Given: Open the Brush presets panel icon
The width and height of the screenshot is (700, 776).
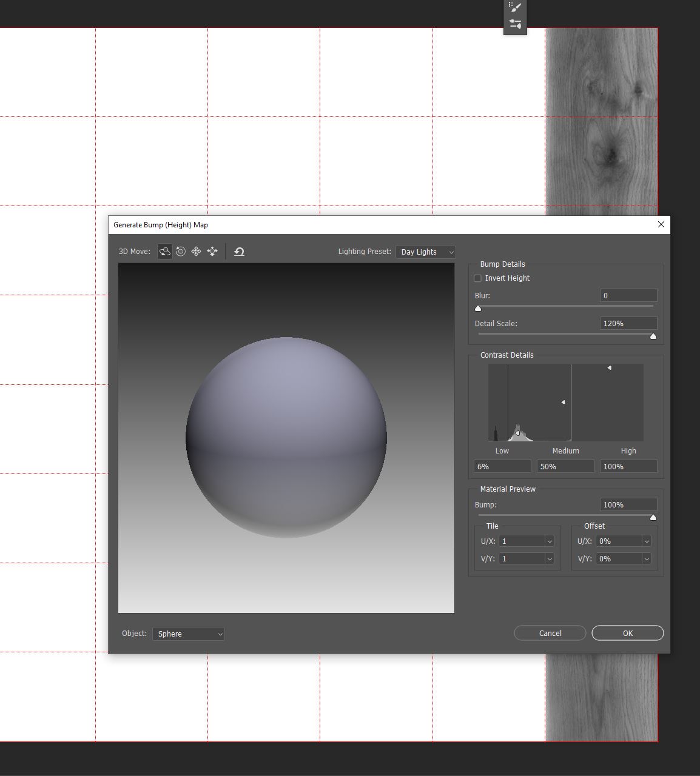Looking at the screenshot, I should click(x=515, y=8).
